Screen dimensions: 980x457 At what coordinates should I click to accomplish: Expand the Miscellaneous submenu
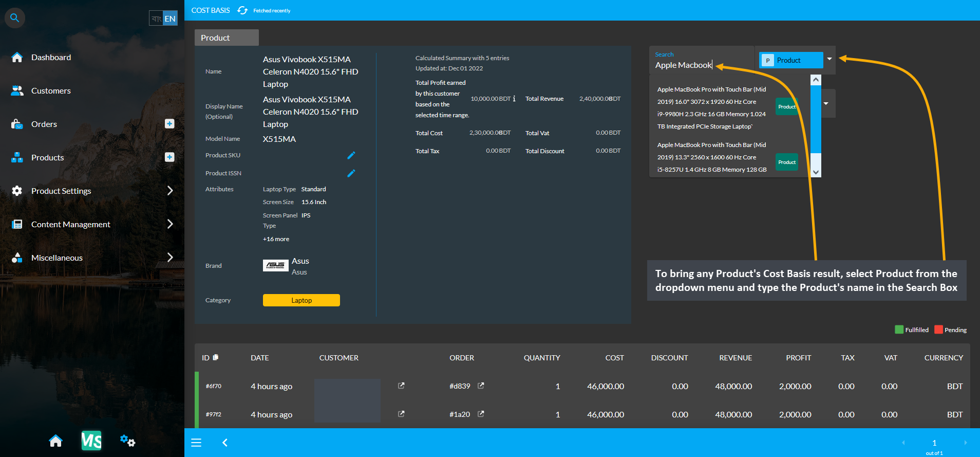tap(170, 258)
